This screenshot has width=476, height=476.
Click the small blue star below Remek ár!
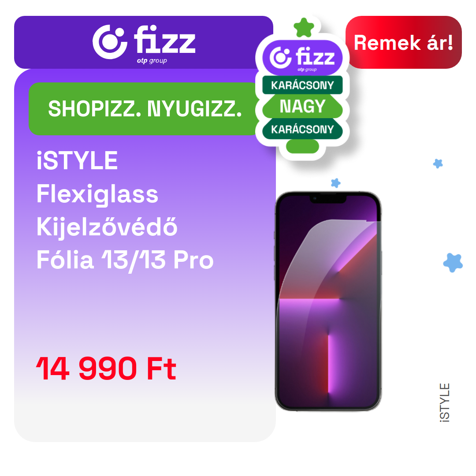[x=438, y=164]
